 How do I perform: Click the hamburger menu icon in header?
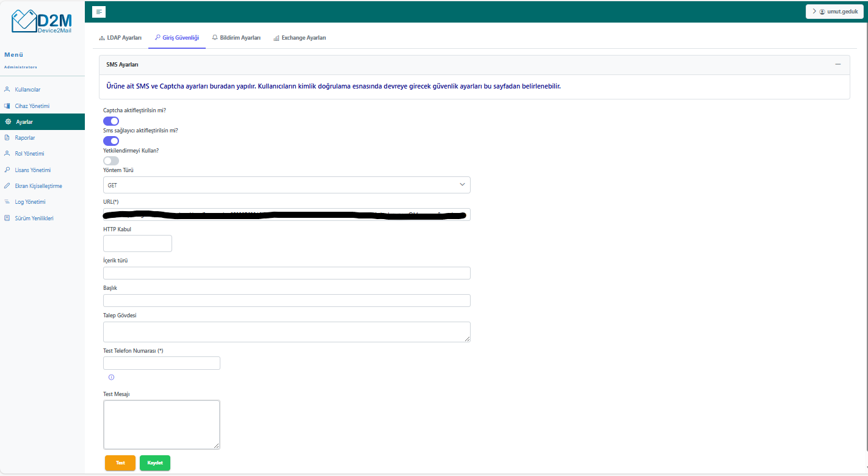99,12
